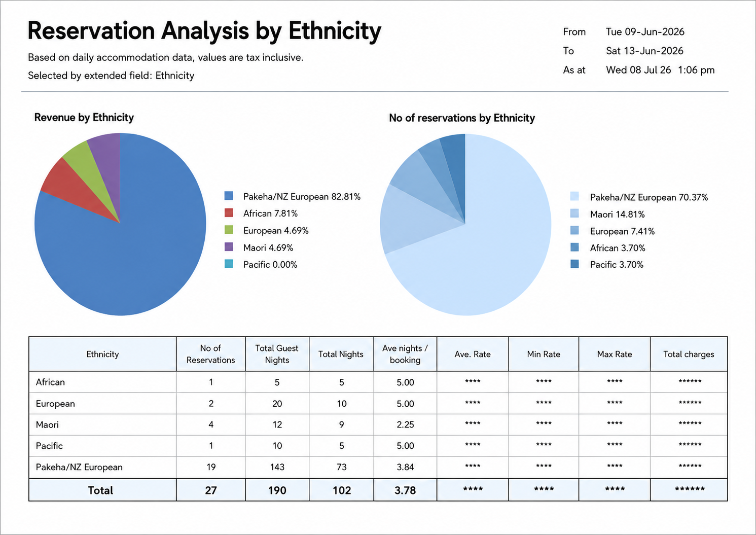Click the 'Total Nights' column header
This screenshot has height=535, width=756.
pyautogui.click(x=341, y=354)
